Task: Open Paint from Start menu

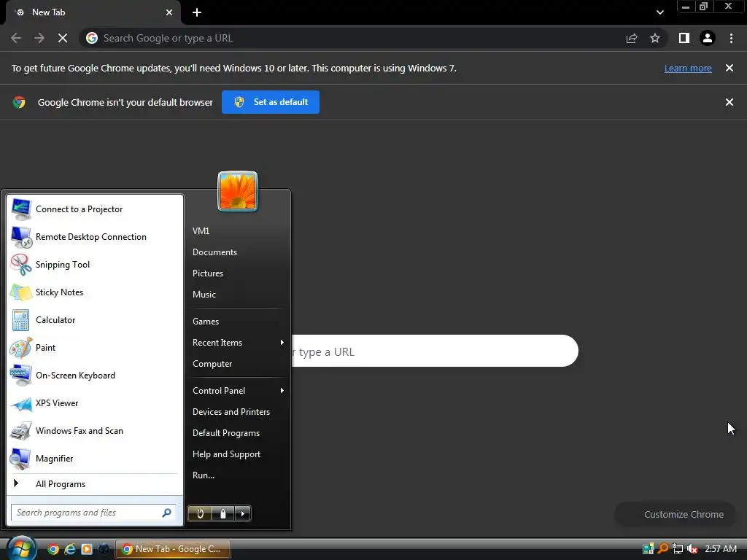Action: [95, 347]
